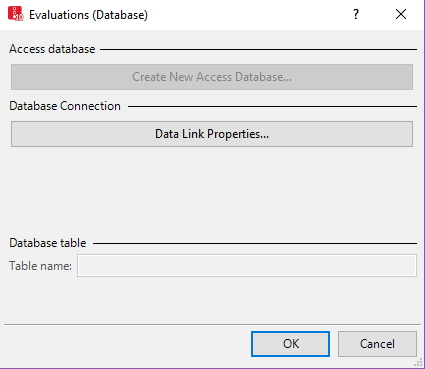Confirm the dialog with OK

pyautogui.click(x=290, y=344)
